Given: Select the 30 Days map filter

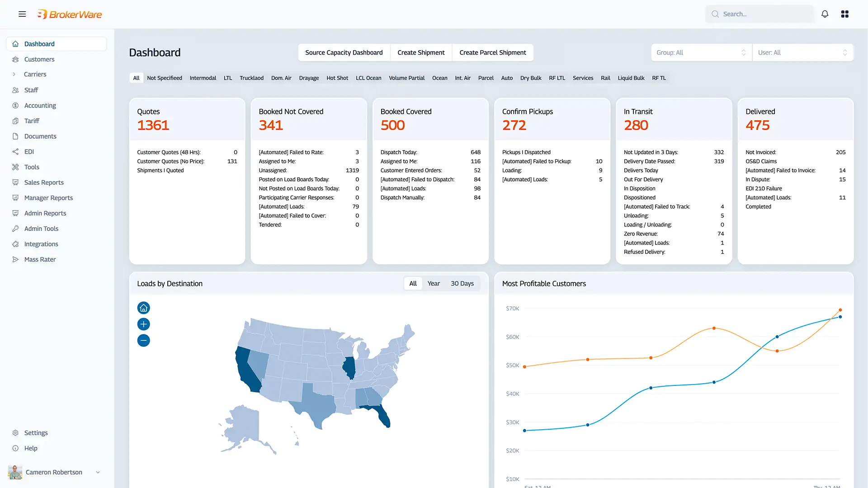Looking at the screenshot, I should coord(462,284).
